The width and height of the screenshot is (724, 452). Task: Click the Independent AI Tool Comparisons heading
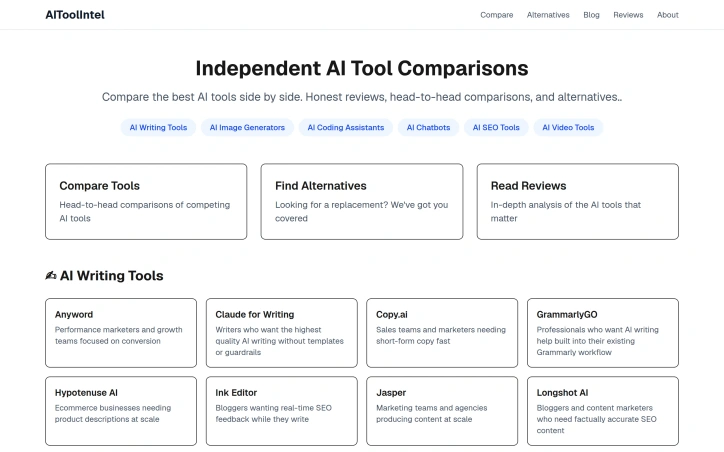362,68
